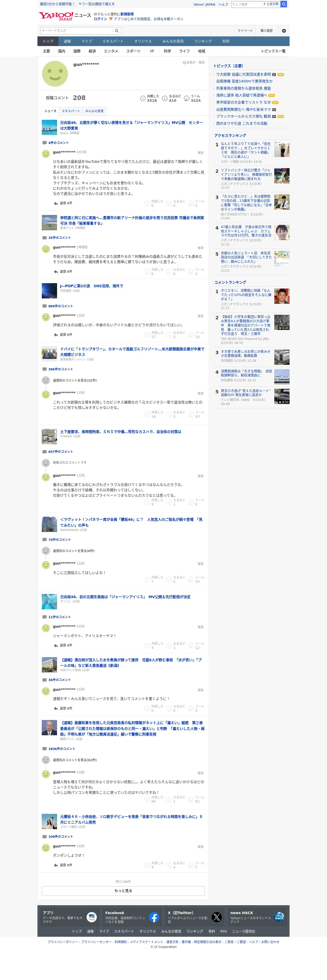Open the 1836件のコメント link
This screenshot has height=980, width=327.
[x=62, y=749]
